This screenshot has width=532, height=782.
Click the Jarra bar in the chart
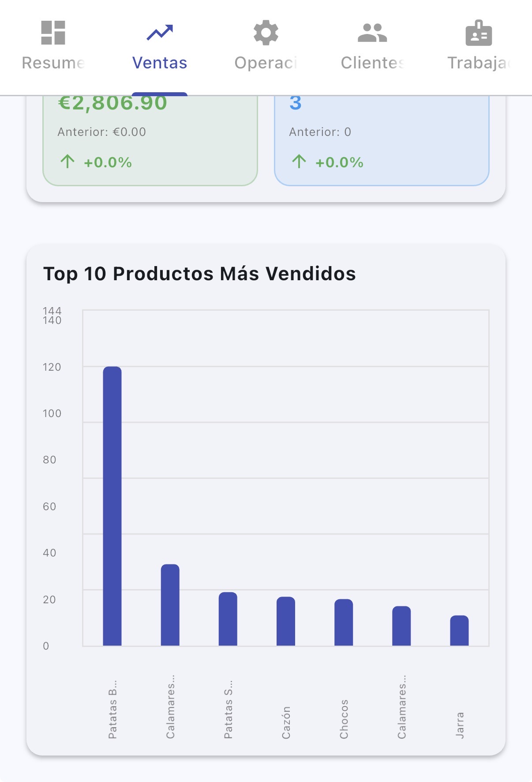coord(461,631)
